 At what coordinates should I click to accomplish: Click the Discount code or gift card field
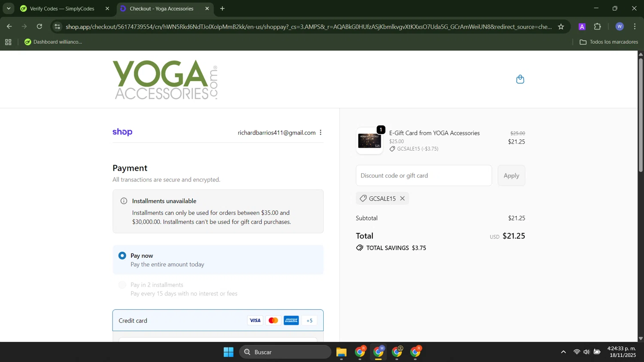tap(424, 175)
